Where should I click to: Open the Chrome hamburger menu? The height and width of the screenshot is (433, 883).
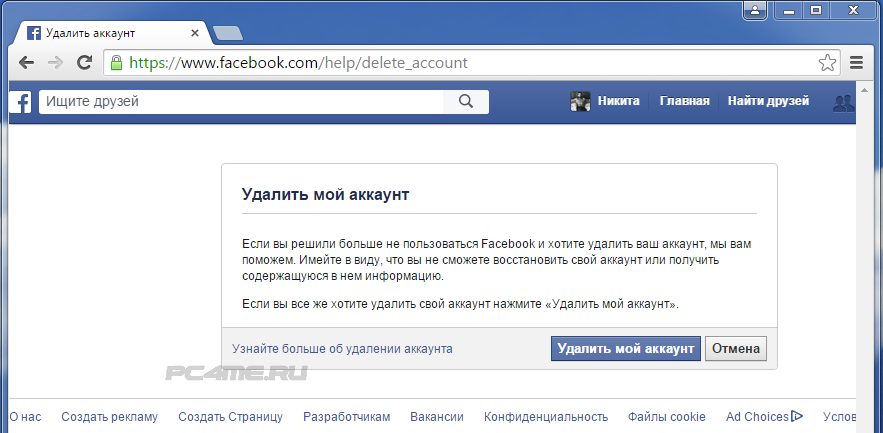coord(856,63)
